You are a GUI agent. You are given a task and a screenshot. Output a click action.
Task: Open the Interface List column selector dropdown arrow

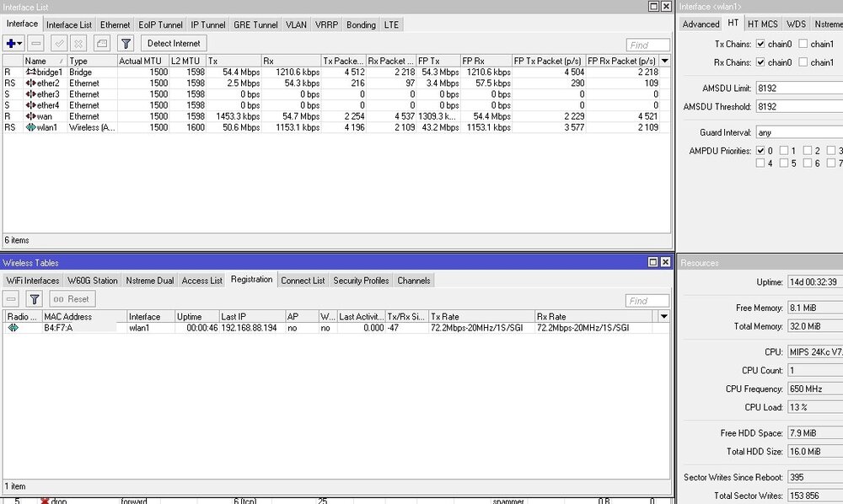(x=665, y=61)
